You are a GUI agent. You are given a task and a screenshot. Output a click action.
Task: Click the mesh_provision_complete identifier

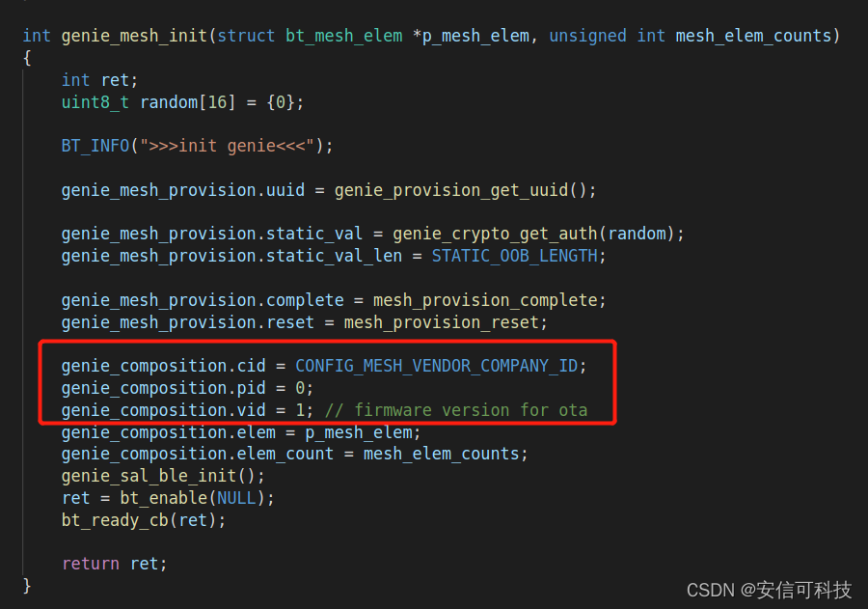(x=485, y=300)
